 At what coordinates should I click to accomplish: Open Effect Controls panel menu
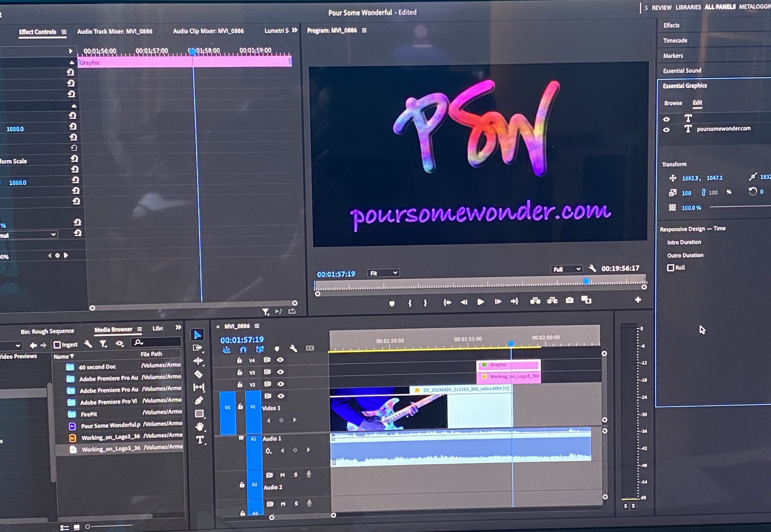click(x=64, y=32)
